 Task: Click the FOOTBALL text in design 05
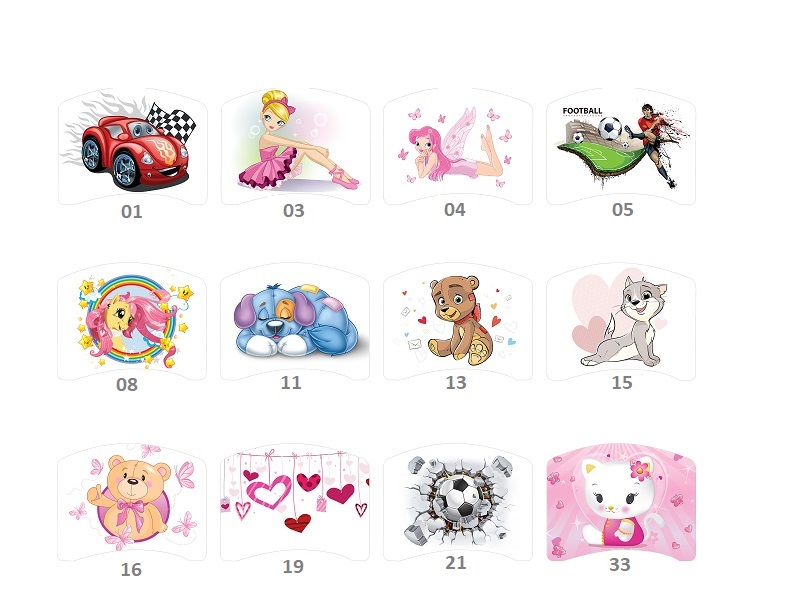[582, 111]
